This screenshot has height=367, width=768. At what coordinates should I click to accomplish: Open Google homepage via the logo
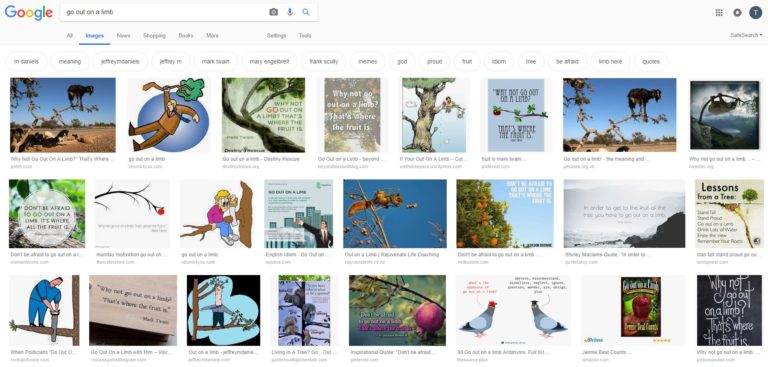pos(28,13)
